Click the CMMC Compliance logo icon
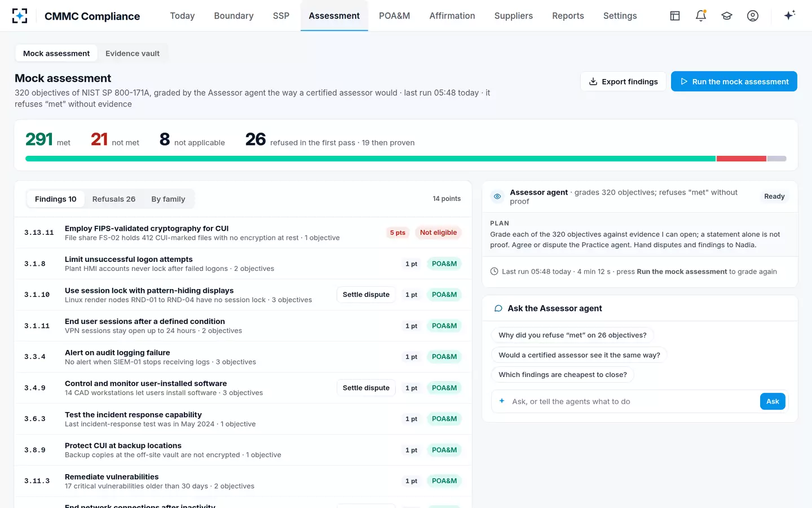812x508 pixels. tap(20, 16)
